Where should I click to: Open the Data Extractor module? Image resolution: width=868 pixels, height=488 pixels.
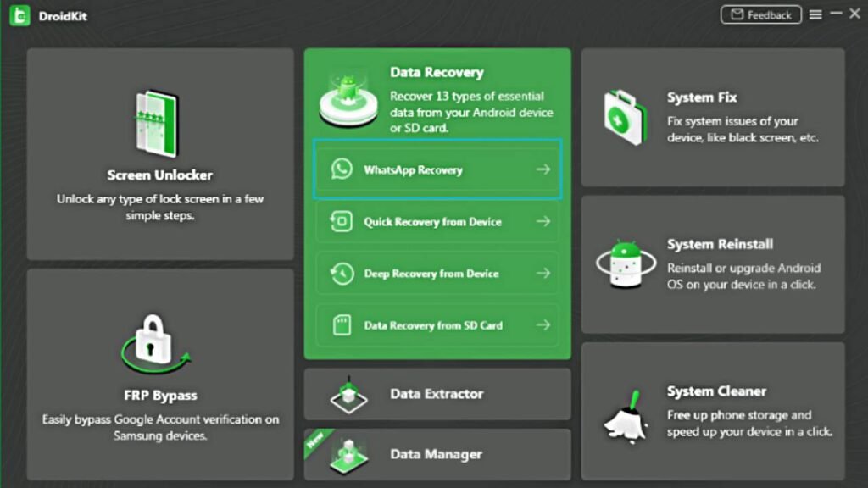click(x=437, y=394)
